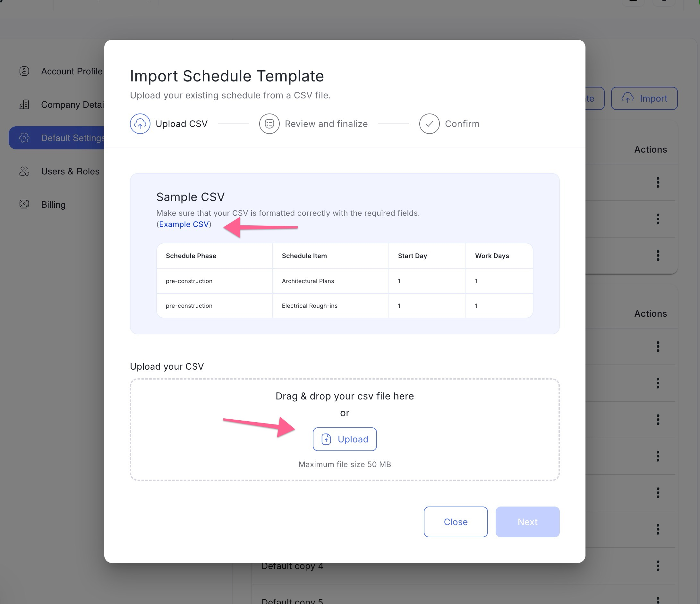Close the Import Schedule Template dialog
Image resolution: width=700 pixels, height=604 pixels.
456,522
